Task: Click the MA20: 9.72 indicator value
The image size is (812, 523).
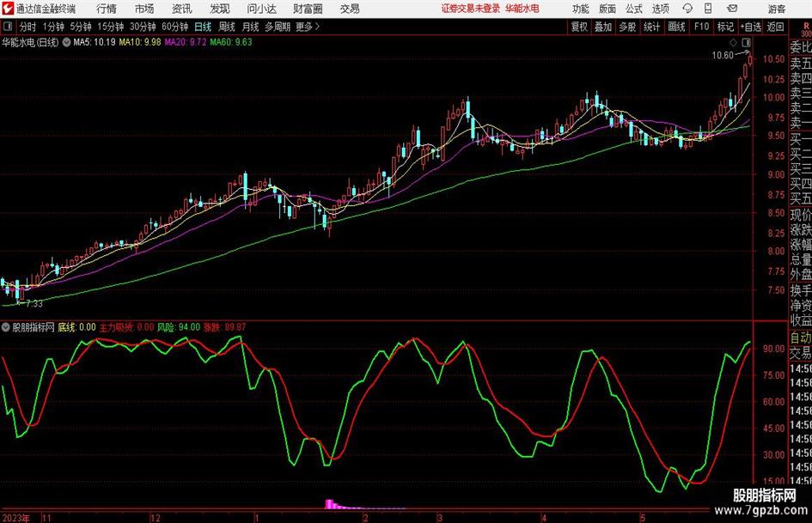Action: coord(186,42)
